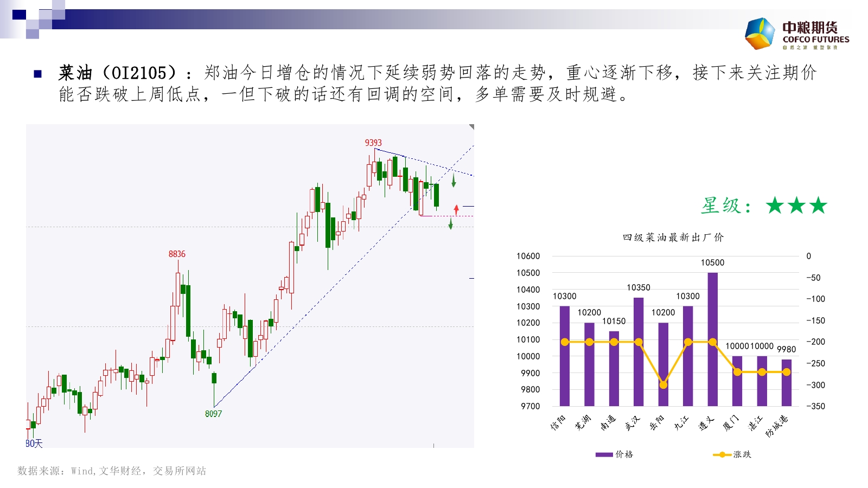This screenshot has height=488, width=868.
Task: Click the yellow 涨跌 legend marker
Action: pyautogui.click(x=722, y=454)
